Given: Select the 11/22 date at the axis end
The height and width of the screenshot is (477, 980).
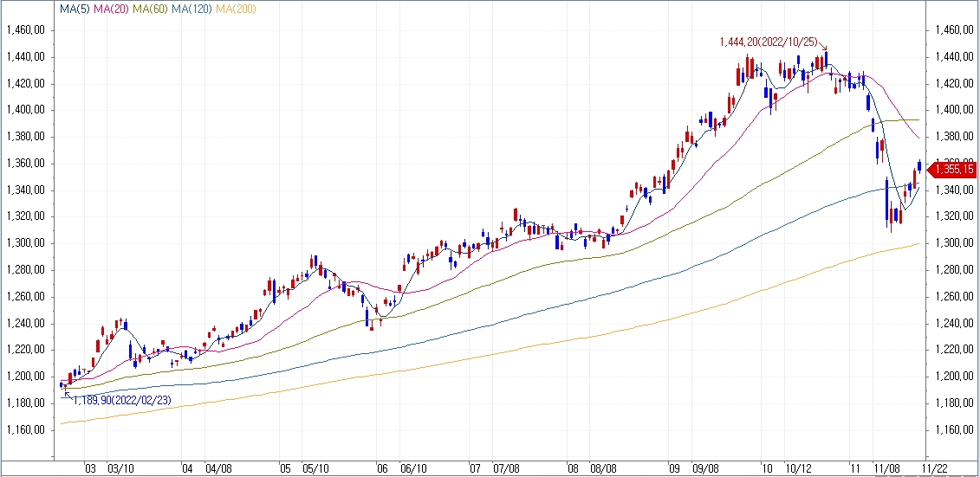Looking at the screenshot, I should click(x=933, y=468).
